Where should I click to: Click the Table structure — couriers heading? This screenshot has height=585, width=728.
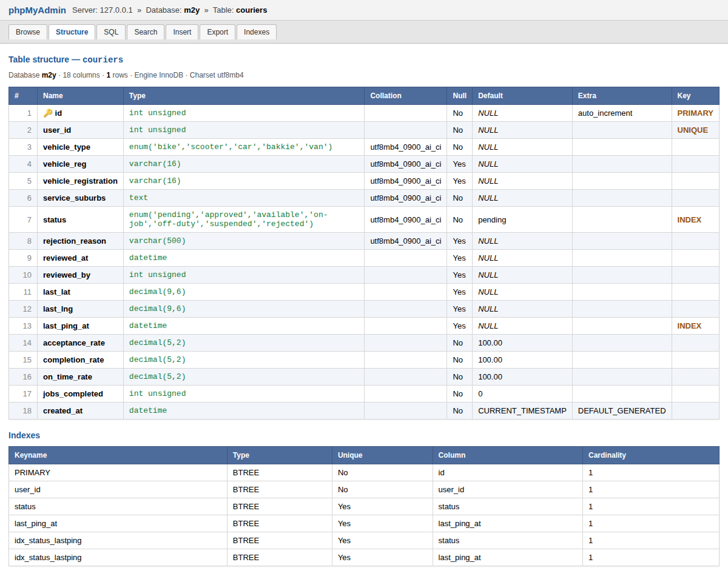(x=66, y=59)
